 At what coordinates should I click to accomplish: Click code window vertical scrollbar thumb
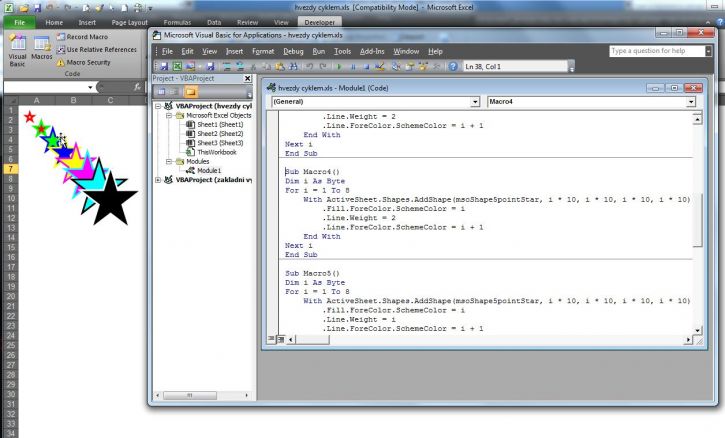(x=697, y=221)
